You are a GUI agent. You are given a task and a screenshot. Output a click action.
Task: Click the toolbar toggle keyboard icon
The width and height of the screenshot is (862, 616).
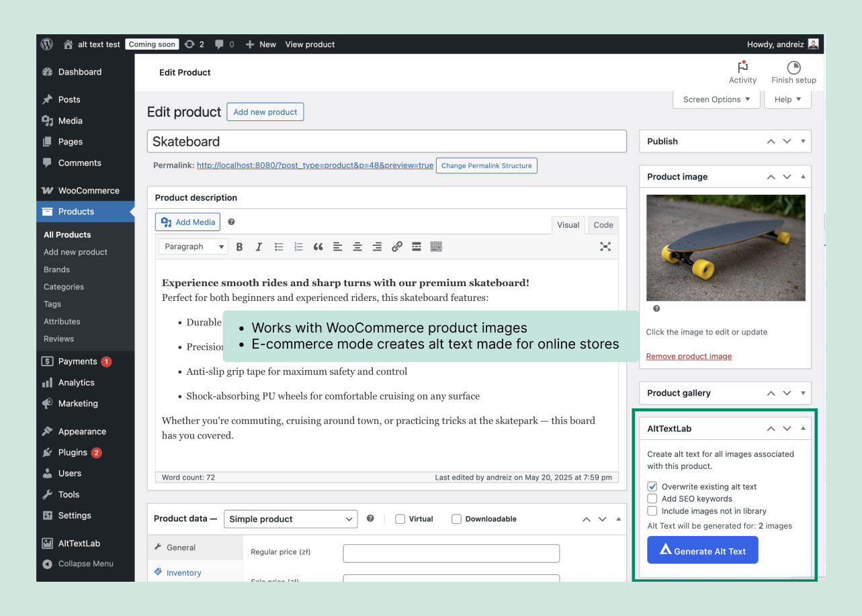pos(436,247)
